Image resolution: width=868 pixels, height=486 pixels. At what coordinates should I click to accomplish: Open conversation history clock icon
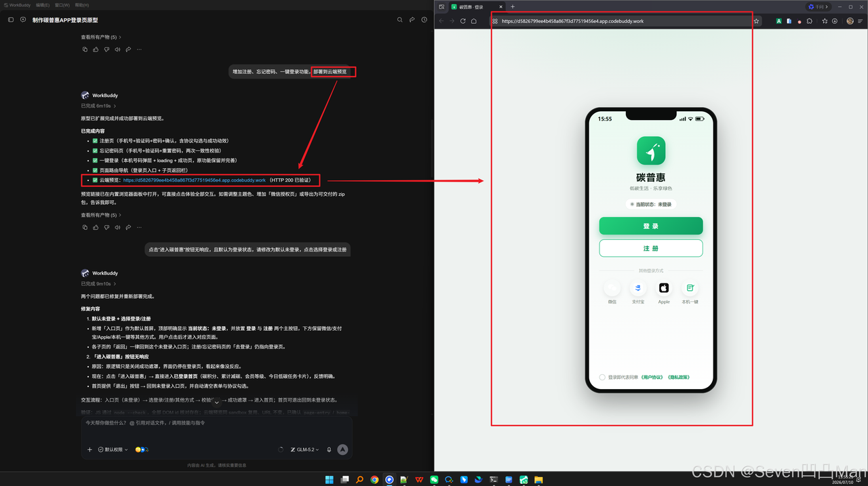424,20
